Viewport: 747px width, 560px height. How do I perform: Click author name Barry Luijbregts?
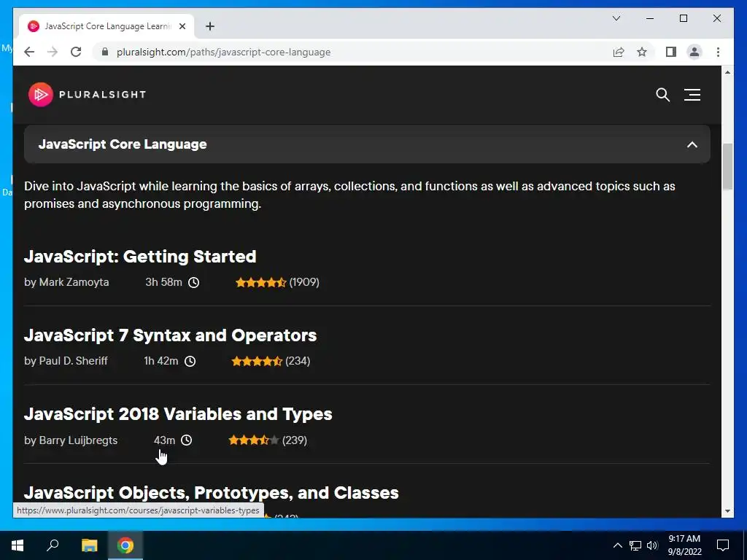78,440
